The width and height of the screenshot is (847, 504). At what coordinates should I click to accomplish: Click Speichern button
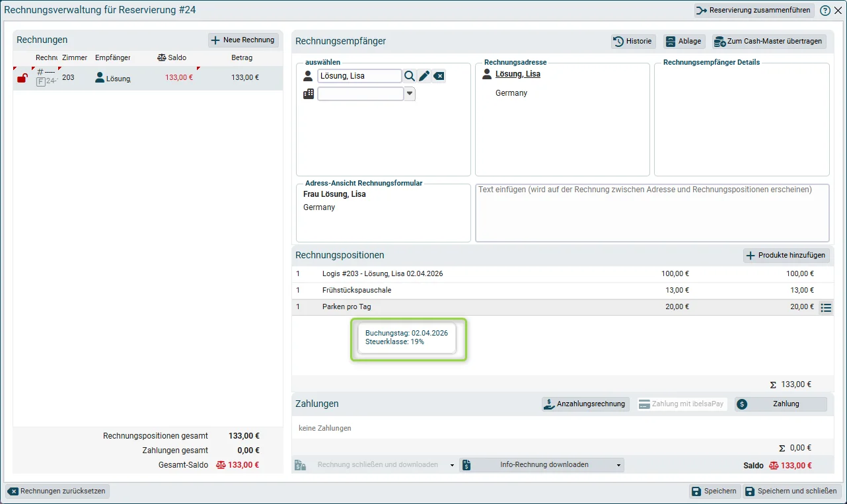pos(714,491)
